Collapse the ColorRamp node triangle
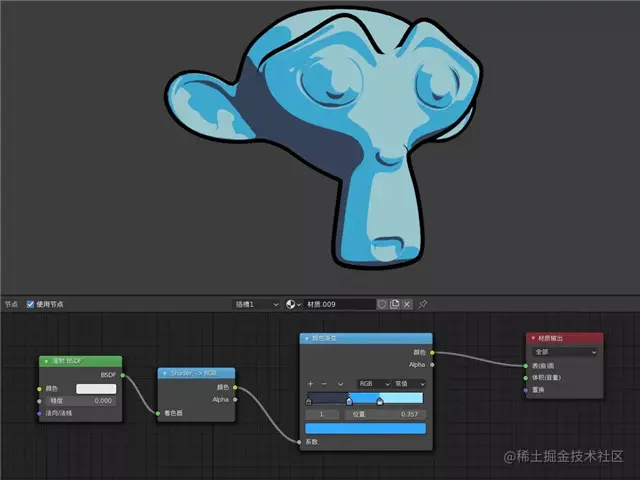Image resolution: width=640 pixels, height=480 pixels. tap(307, 338)
